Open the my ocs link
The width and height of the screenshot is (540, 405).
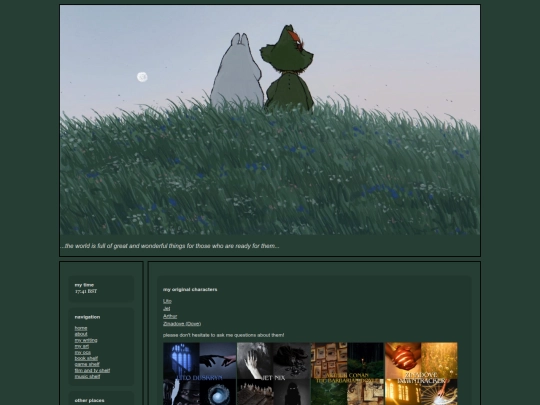83,352
